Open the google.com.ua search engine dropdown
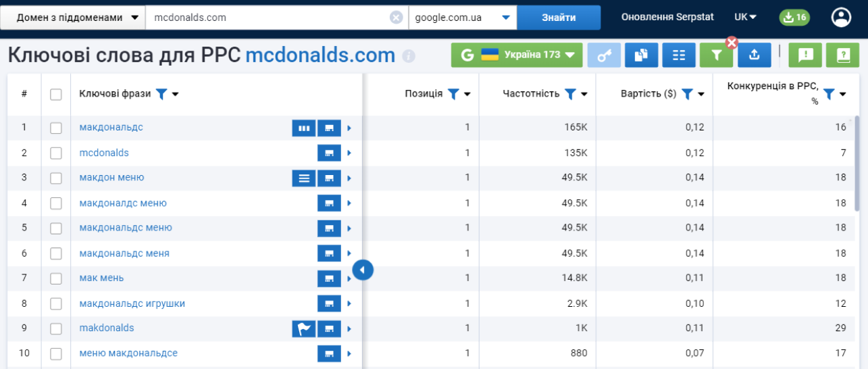 (x=463, y=18)
